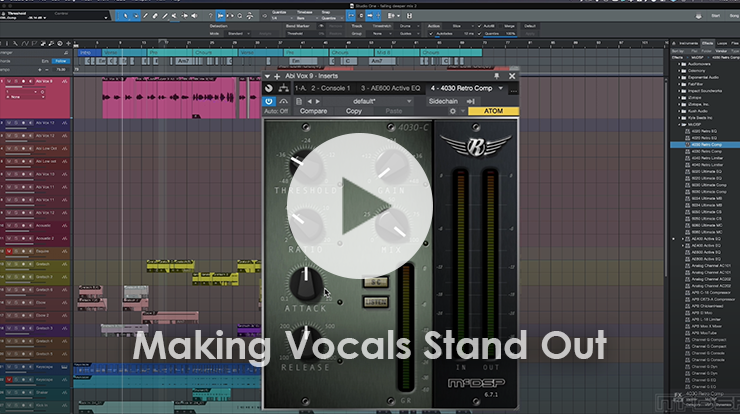Select the Bend tool in toolbar
The height and width of the screenshot is (414, 740).
(184, 16)
